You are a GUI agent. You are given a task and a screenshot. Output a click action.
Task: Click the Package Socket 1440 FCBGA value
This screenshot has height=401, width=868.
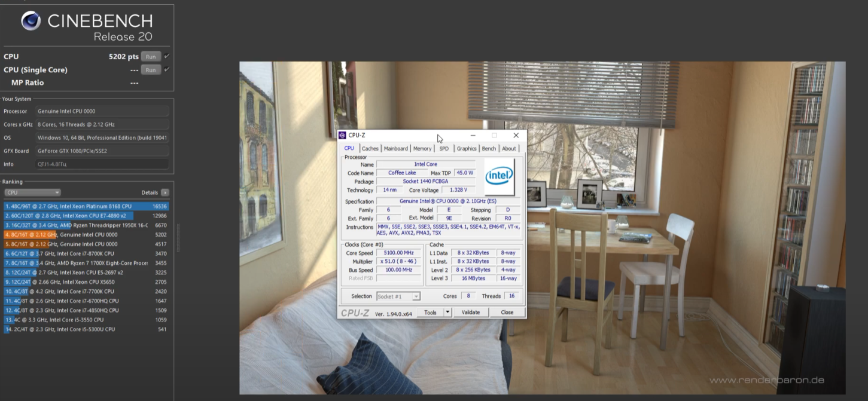[x=425, y=181]
